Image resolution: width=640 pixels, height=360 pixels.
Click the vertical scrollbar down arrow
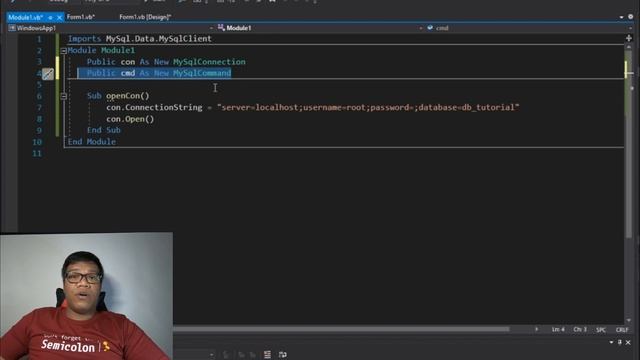click(629, 320)
